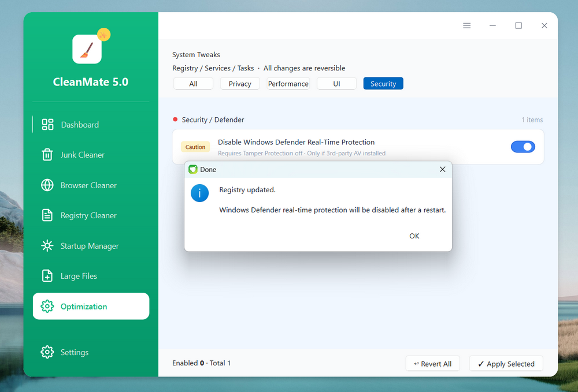The image size is (578, 392).
Task: Click the Settings gear icon
Action: 47,352
